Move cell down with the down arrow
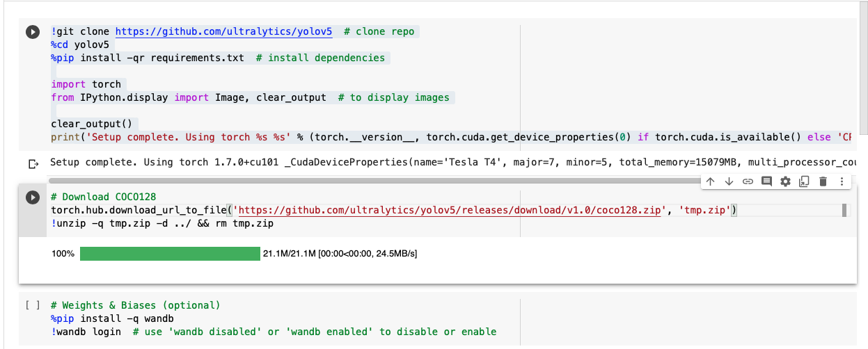 pyautogui.click(x=729, y=181)
